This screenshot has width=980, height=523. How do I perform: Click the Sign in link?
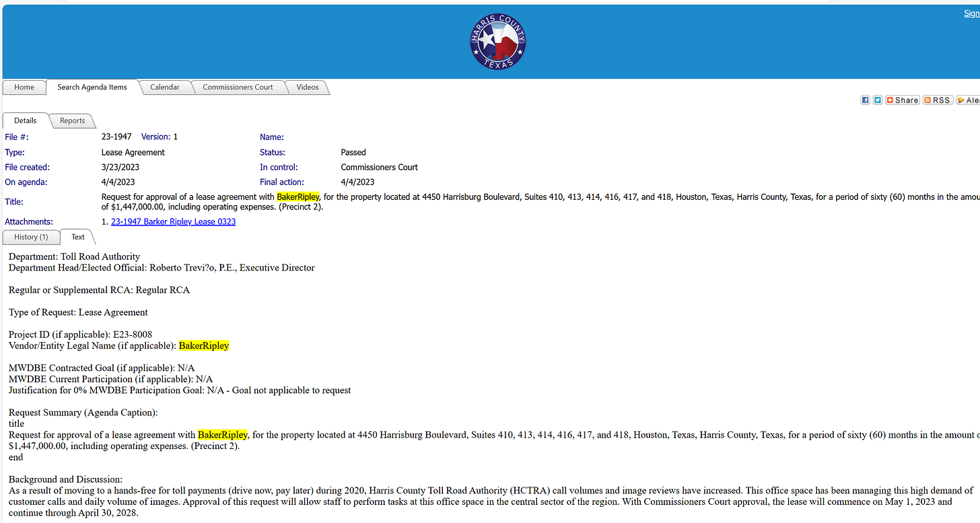tap(971, 13)
